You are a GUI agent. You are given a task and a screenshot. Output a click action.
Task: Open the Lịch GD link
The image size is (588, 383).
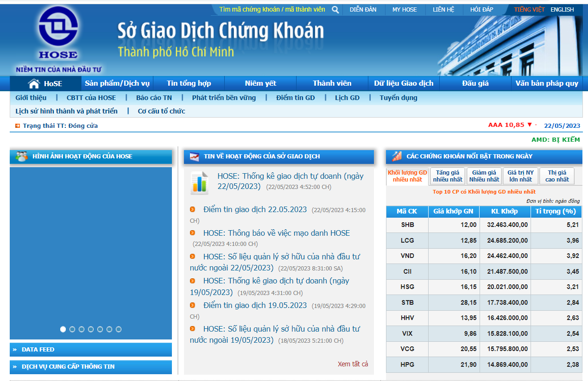347,98
